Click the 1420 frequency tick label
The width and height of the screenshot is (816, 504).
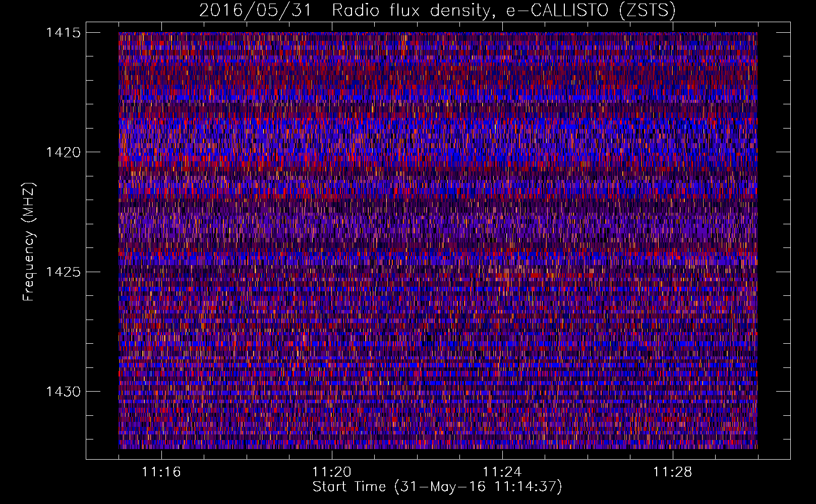coord(63,152)
